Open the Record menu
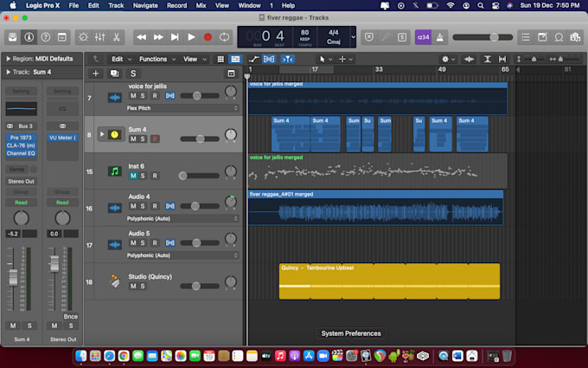The width and height of the screenshot is (588, 368). coord(176,6)
